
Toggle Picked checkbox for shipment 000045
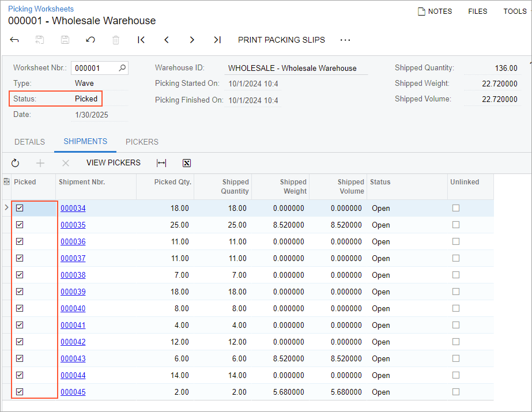click(20, 392)
